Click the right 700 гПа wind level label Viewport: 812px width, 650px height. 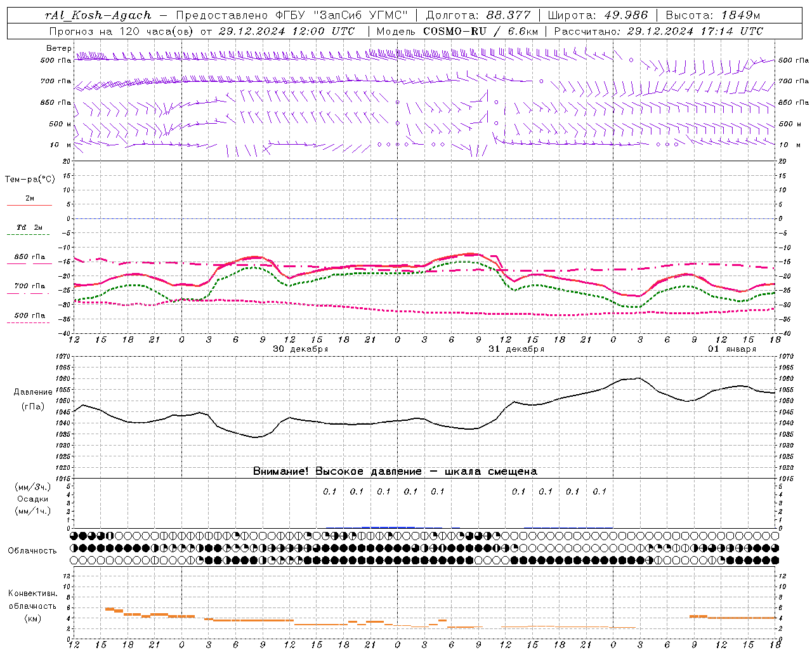[794, 81]
